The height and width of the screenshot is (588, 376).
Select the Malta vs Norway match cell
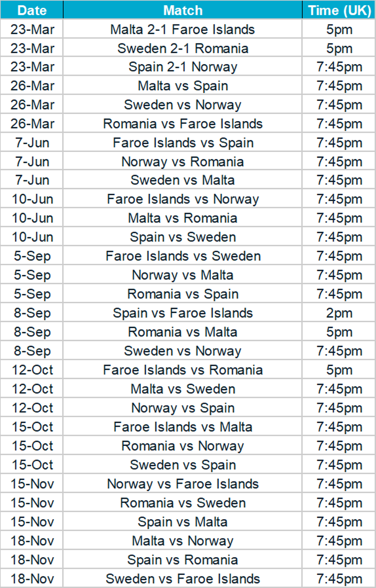[x=182, y=541]
